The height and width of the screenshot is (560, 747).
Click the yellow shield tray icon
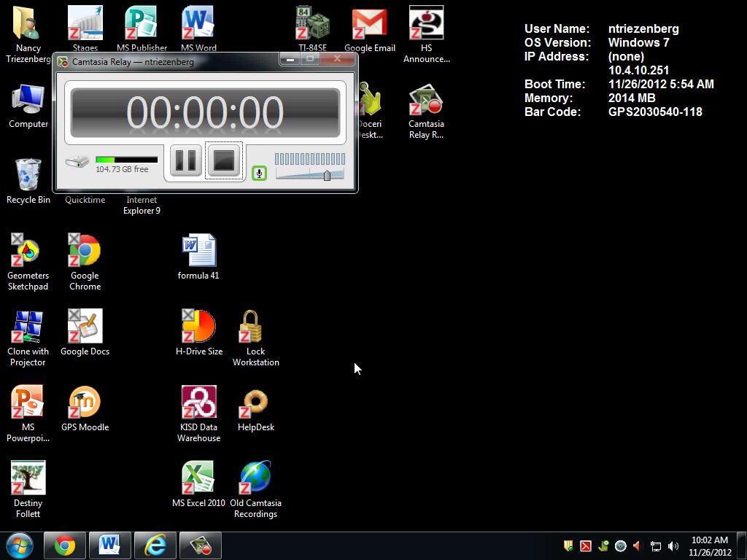click(568, 546)
